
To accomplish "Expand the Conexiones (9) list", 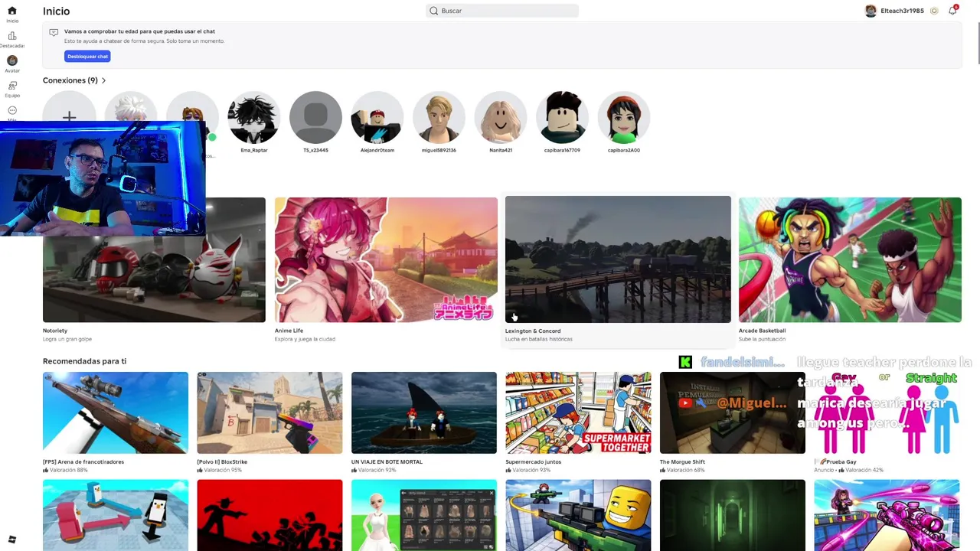I will [x=74, y=80].
